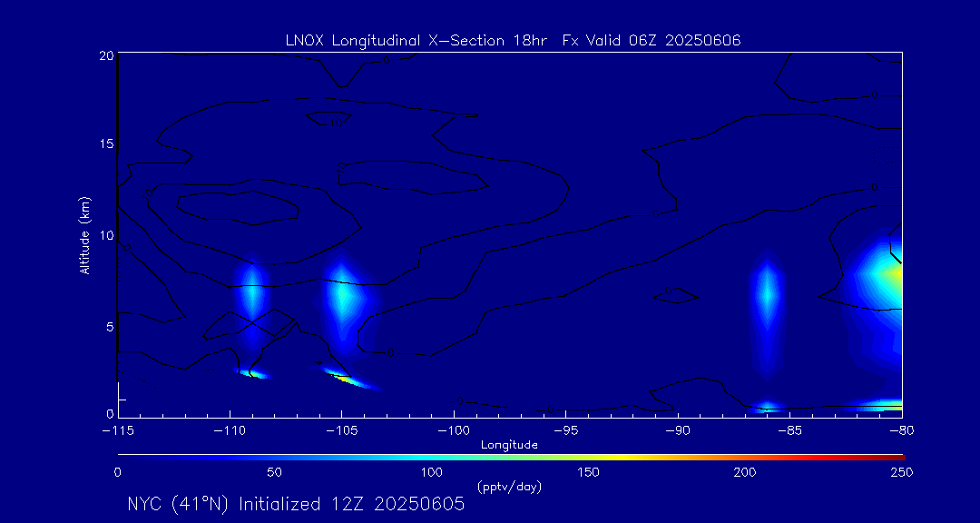Click the yellow region of the colorbar
The height and width of the screenshot is (523, 980).
pyautogui.click(x=619, y=458)
